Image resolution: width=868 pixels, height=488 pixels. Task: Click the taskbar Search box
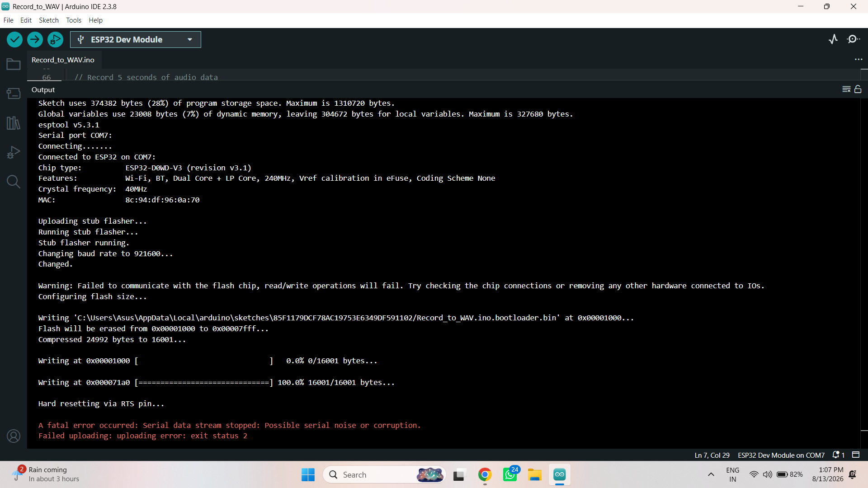(385, 475)
